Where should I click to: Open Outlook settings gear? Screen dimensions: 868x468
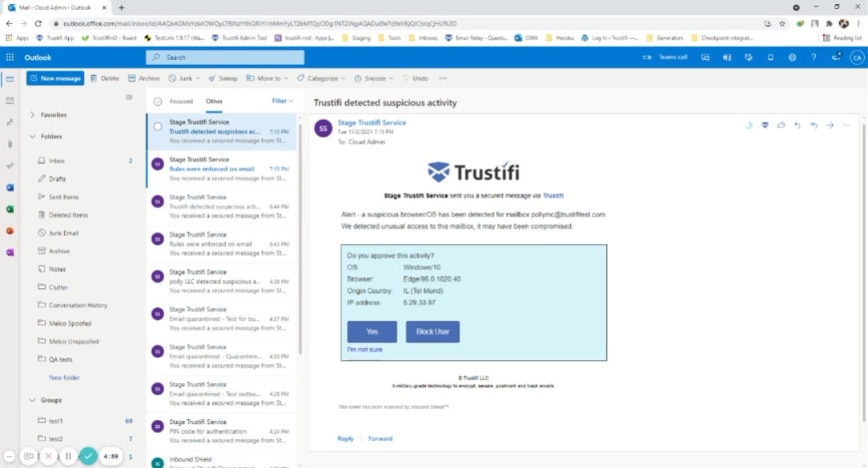pos(792,58)
